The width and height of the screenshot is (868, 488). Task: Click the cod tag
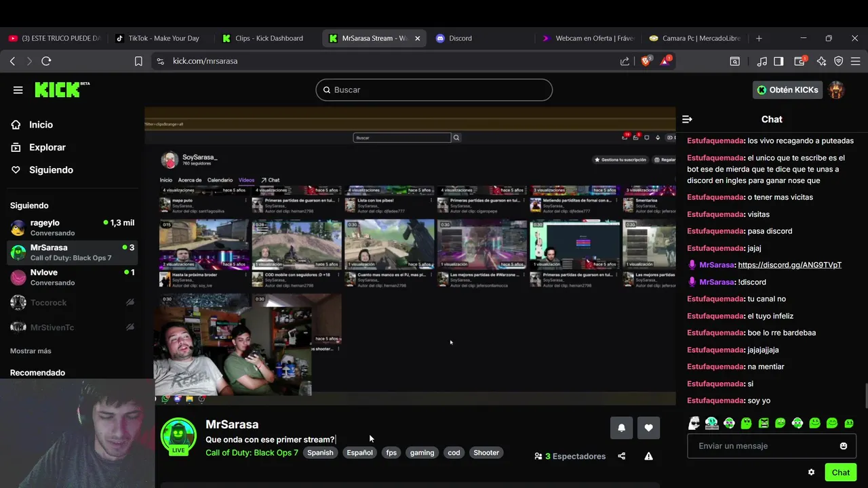(x=454, y=453)
